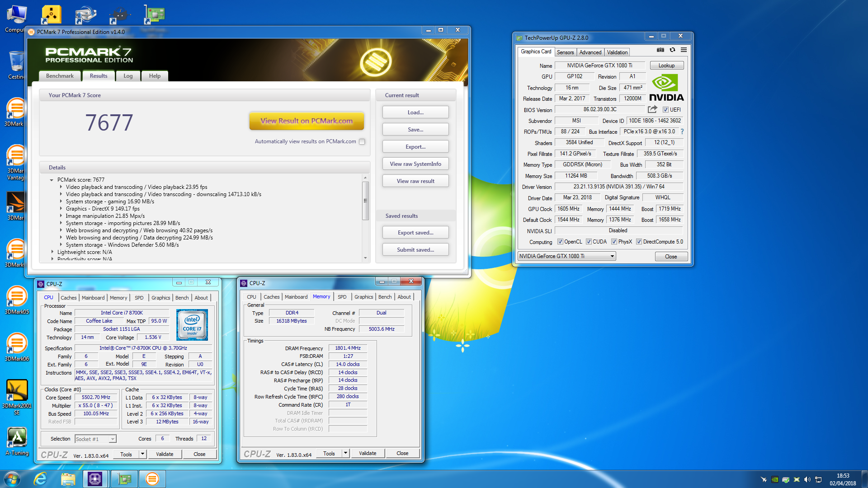Refresh GPU-Z data with the refresh icon

tap(672, 50)
